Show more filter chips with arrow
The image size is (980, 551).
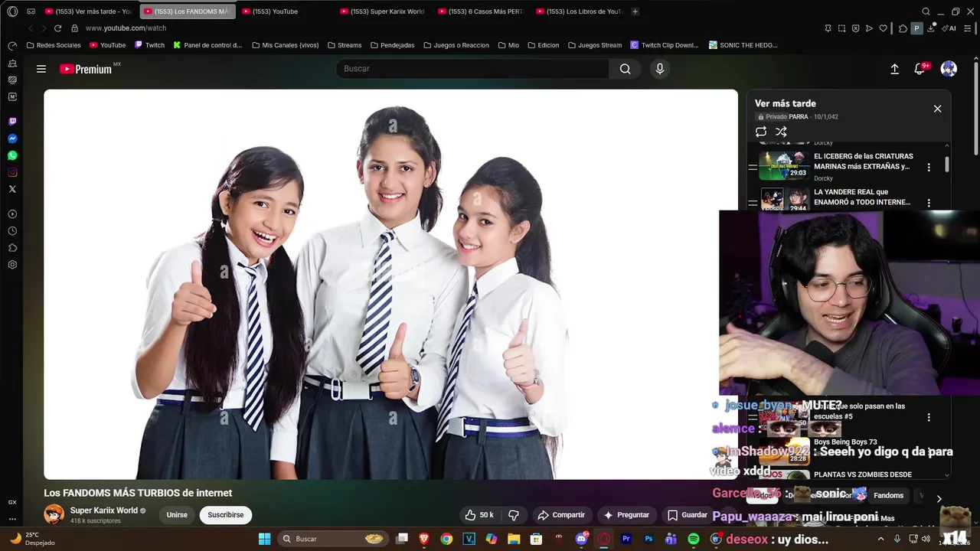[x=939, y=499]
